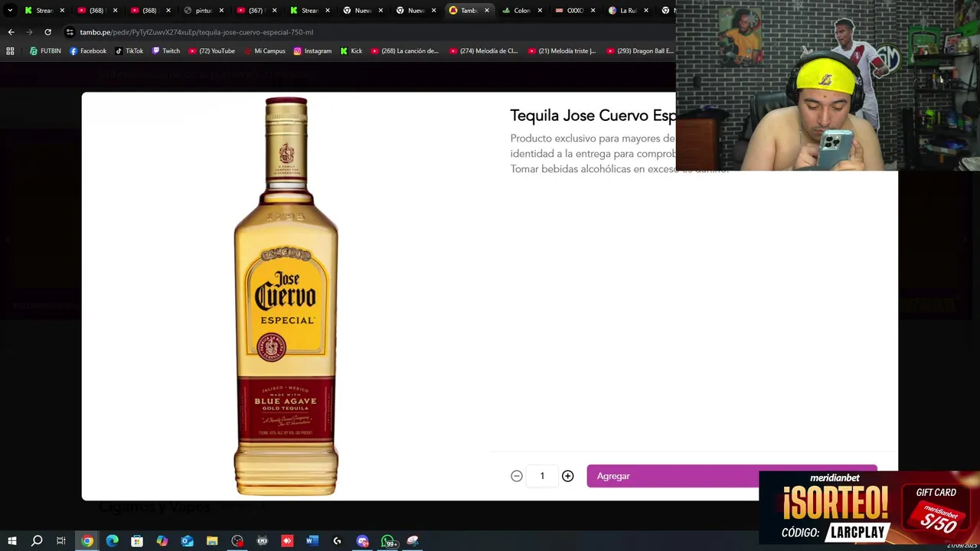Open Discord from the taskbar
The height and width of the screenshot is (551, 980).
click(x=363, y=541)
